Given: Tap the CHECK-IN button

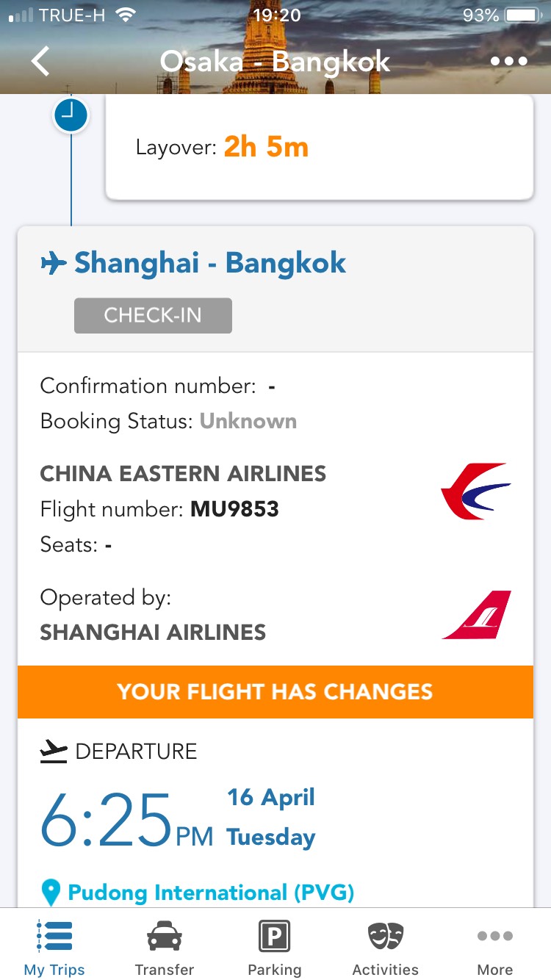Looking at the screenshot, I should point(153,316).
